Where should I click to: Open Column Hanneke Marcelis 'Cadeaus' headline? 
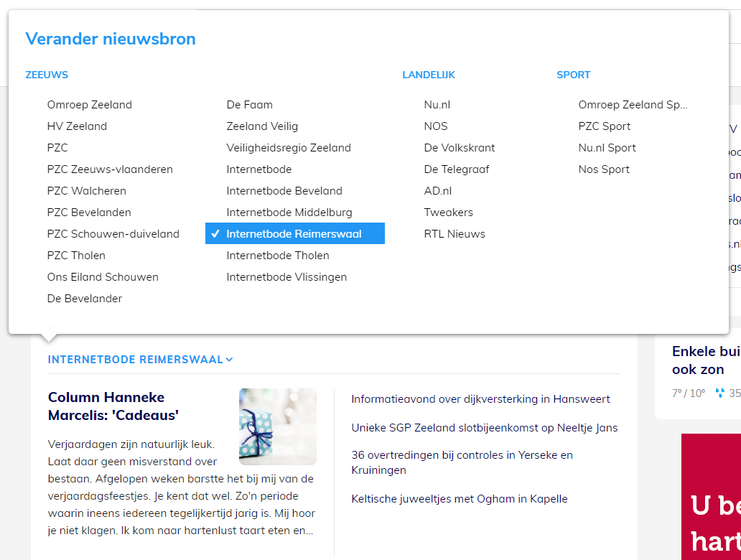pos(113,406)
